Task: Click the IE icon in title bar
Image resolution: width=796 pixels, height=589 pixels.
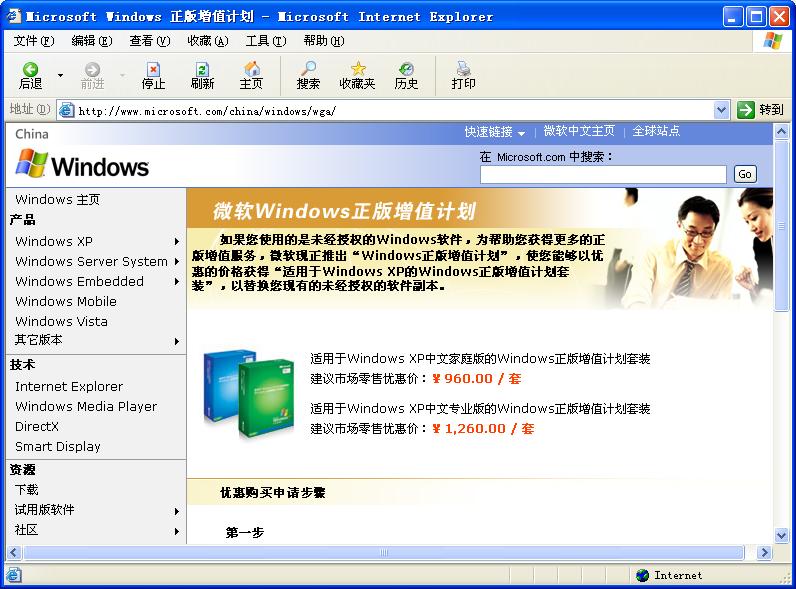Action: point(14,16)
